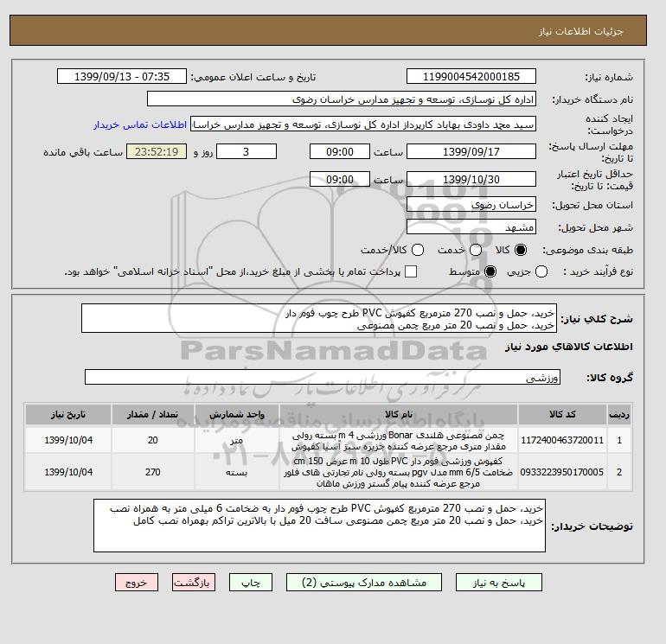Screen dimensions: 666x644
Task: Select the کالا/خدمت radio button
Action: (418, 250)
